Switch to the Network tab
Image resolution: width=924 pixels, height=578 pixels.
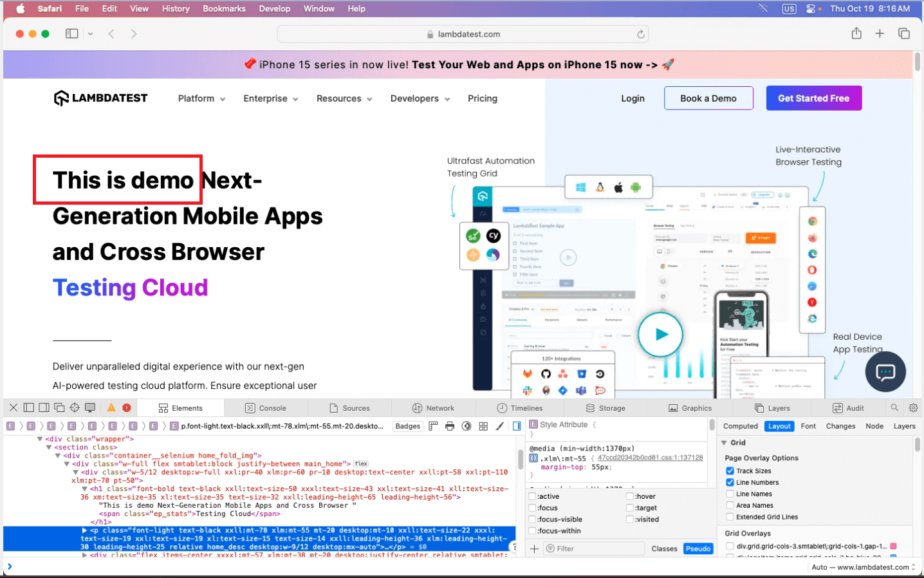[433, 408]
